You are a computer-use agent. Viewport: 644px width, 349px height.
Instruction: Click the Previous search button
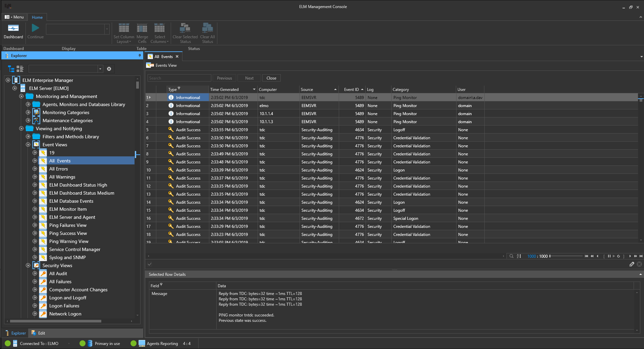click(224, 78)
